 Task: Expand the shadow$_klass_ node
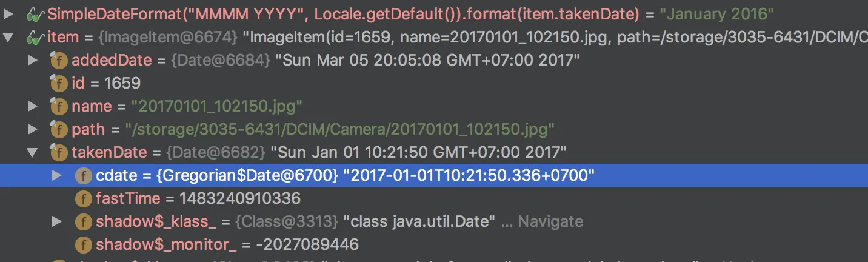[x=57, y=221]
